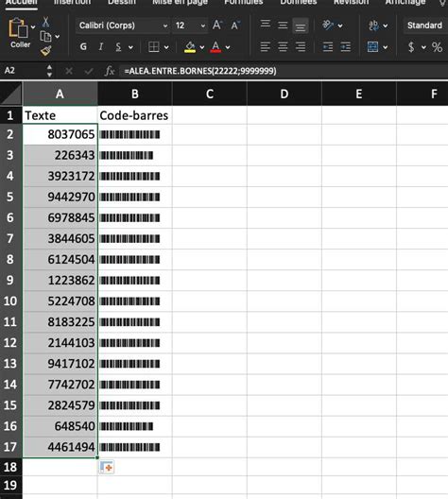The height and width of the screenshot is (499, 448).
Task: Select row 1 header
Action: click(10, 115)
